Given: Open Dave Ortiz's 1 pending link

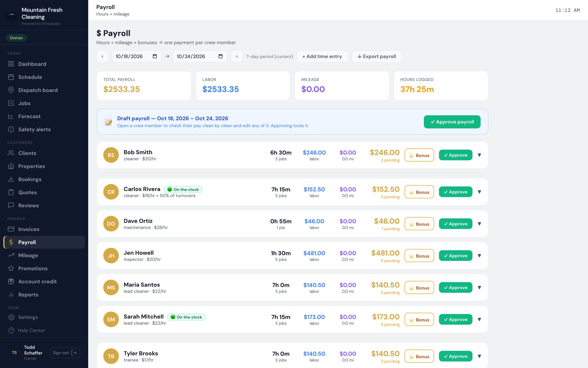Looking at the screenshot, I should [391, 229].
